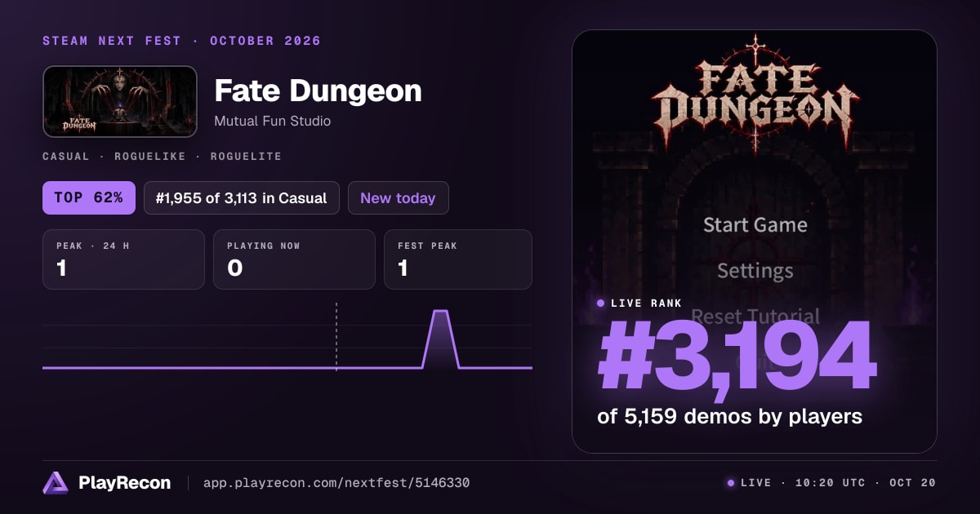Click Start Game in the game screenshot
980x514 pixels.
coord(755,224)
